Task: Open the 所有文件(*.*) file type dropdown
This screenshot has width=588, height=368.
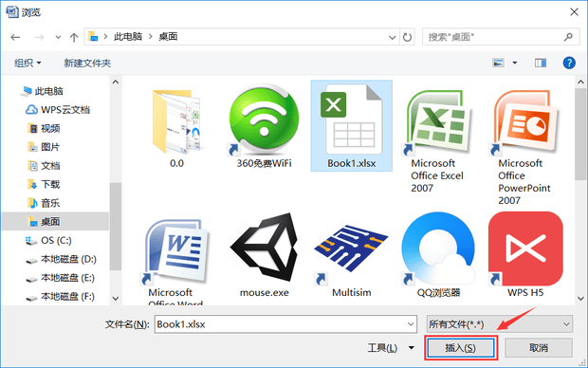Action: point(499,324)
